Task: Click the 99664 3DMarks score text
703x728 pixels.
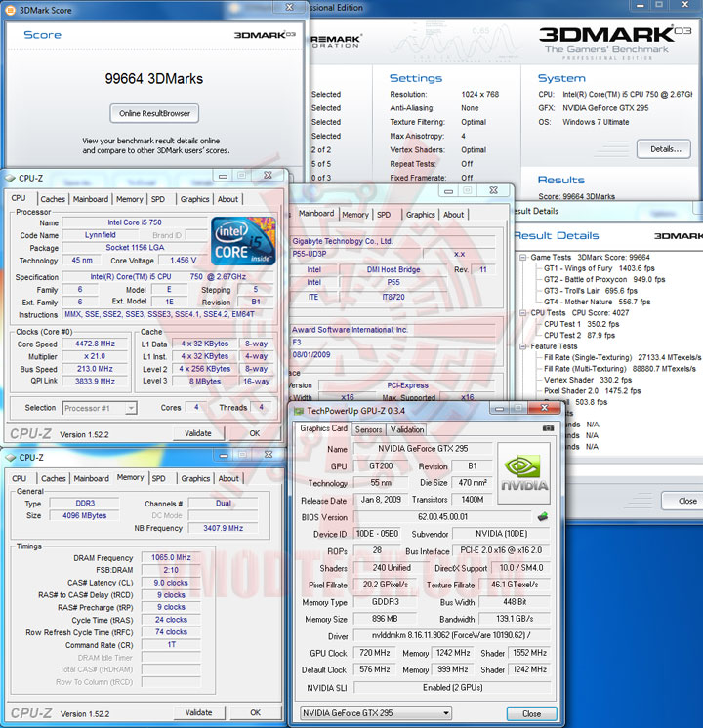Action: (x=154, y=78)
